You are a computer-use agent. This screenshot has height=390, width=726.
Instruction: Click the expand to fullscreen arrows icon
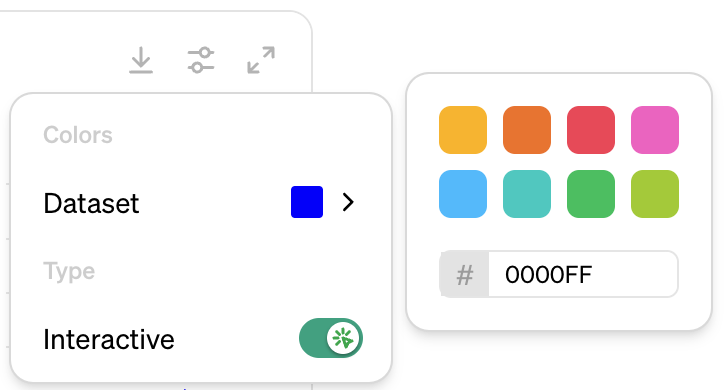click(x=261, y=60)
